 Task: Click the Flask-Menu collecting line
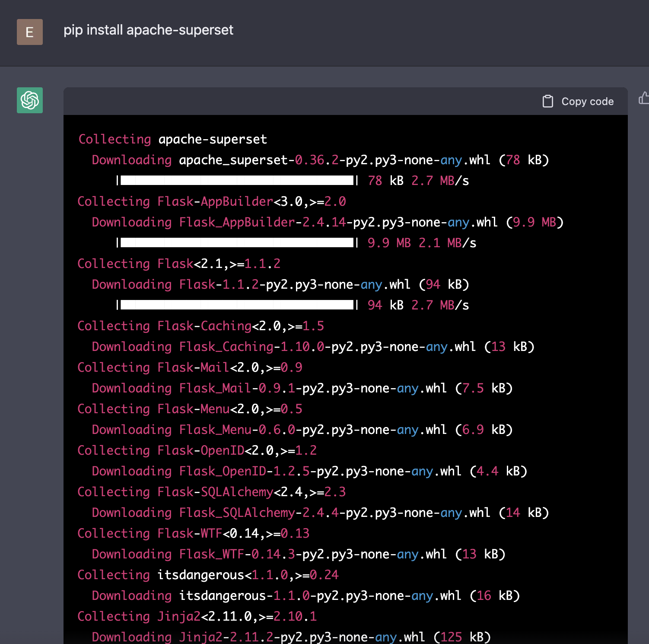click(190, 408)
